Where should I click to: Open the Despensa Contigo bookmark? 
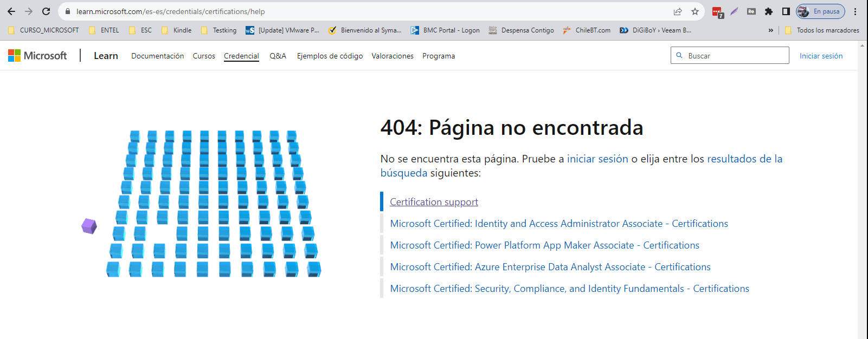(521, 30)
